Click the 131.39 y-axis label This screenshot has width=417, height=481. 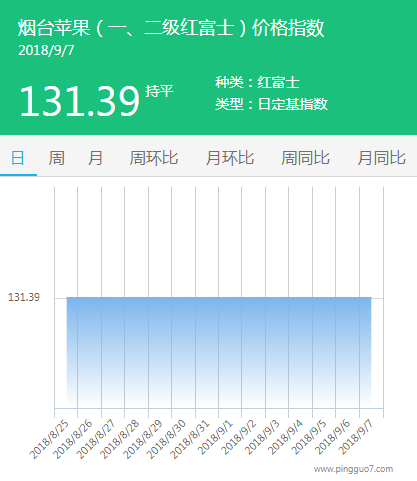tap(24, 297)
